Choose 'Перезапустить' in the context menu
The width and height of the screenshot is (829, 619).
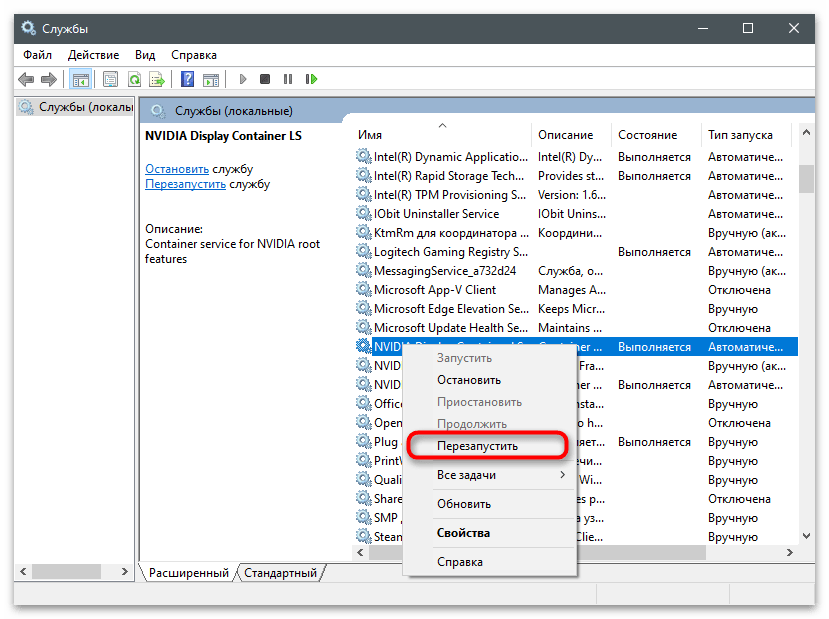(478, 446)
